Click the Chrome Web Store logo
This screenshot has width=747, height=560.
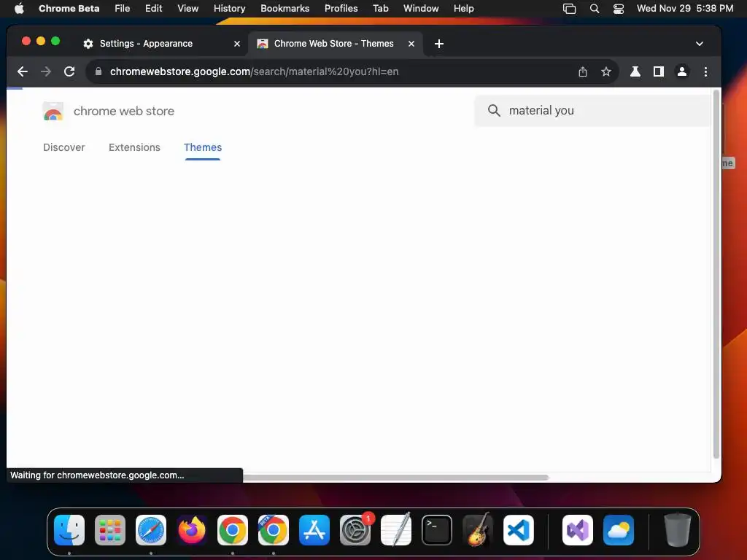pyautogui.click(x=53, y=112)
